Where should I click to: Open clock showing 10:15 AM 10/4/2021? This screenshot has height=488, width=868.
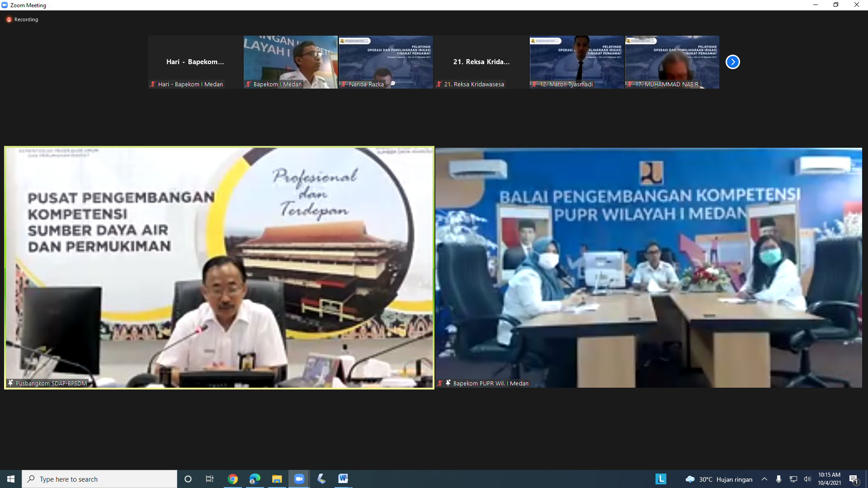pos(829,479)
